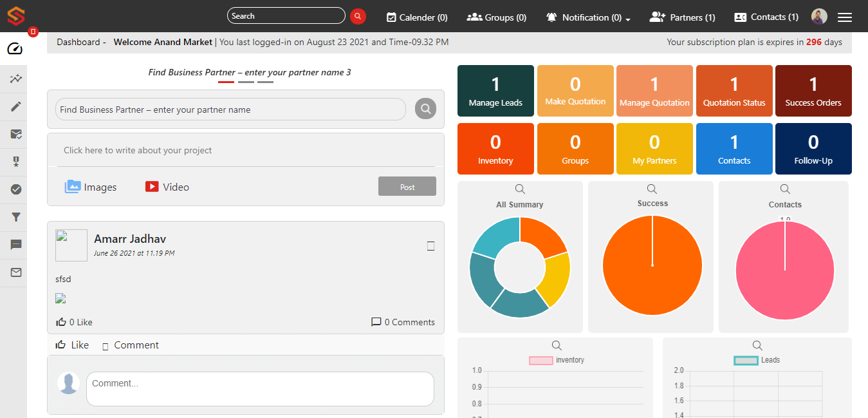Go to Partners in top navigation

click(682, 17)
